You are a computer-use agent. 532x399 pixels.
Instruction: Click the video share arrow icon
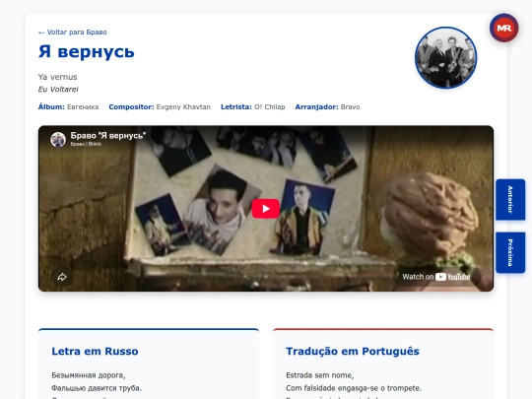point(62,277)
